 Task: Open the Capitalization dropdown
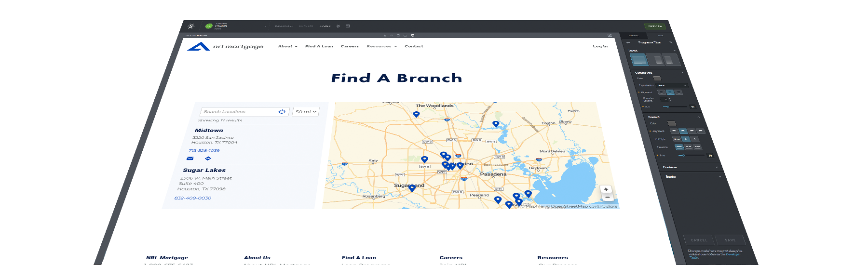point(672,85)
